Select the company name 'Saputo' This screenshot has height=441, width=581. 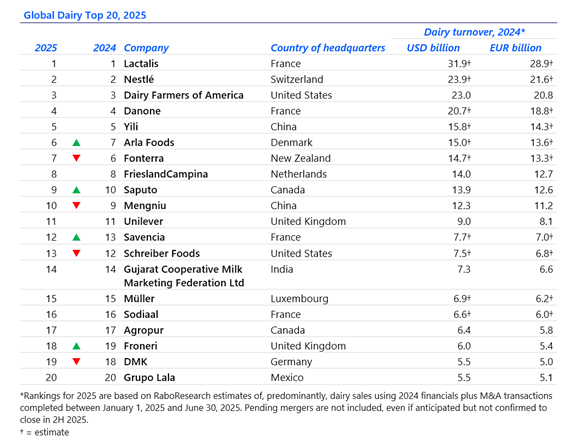140,190
